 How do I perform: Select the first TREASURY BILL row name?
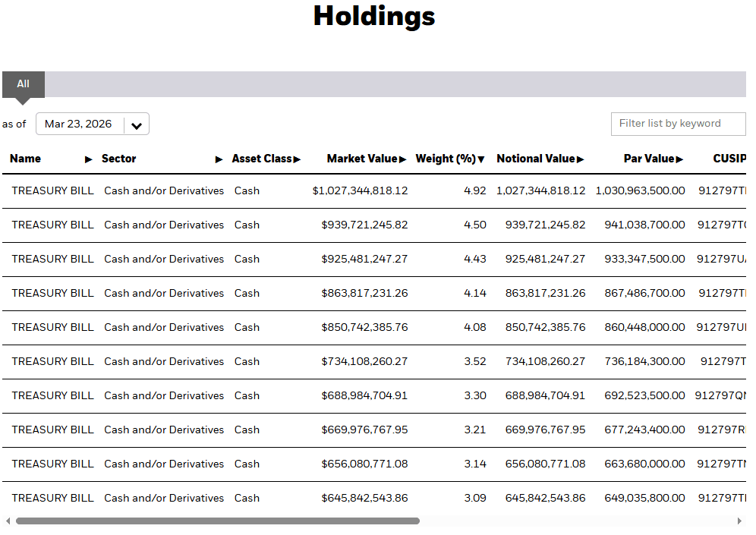[52, 191]
